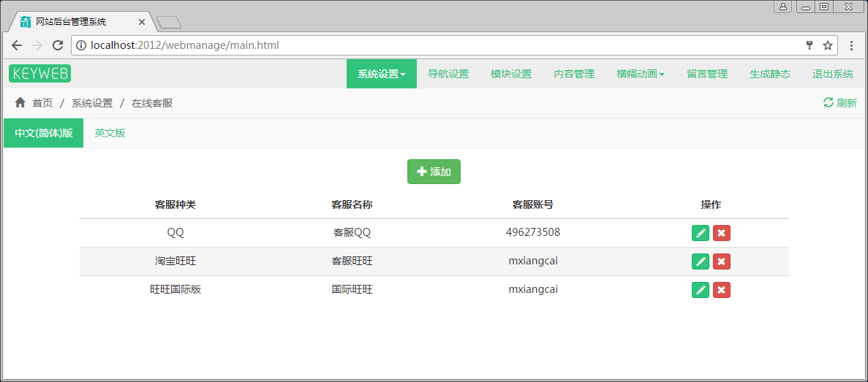Click the site information icon in address bar
This screenshot has width=868, height=382.
(81, 45)
